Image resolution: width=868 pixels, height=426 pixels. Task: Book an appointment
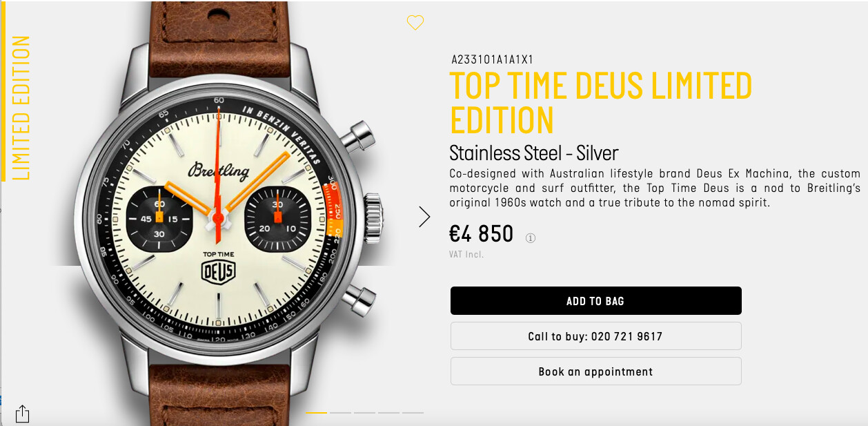(595, 371)
